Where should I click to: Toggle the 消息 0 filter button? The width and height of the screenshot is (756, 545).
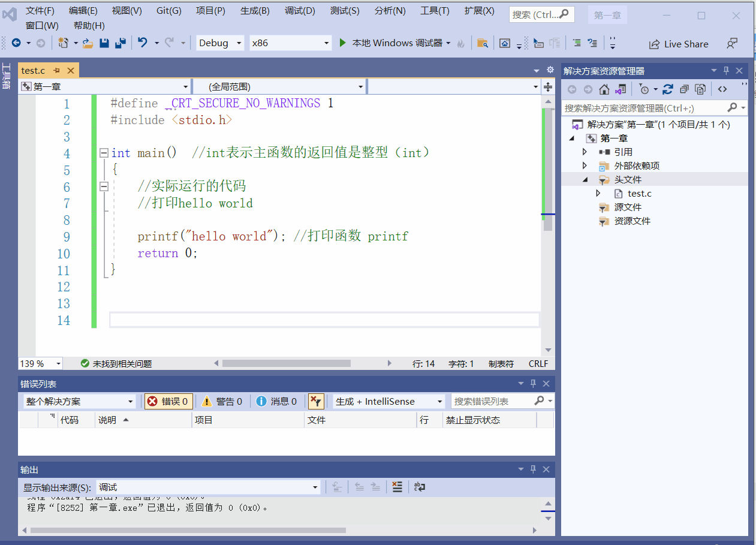click(276, 401)
